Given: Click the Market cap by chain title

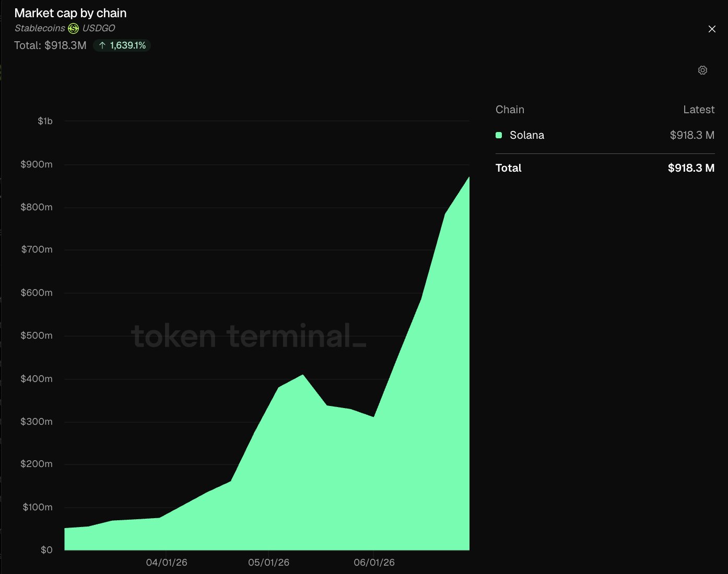Looking at the screenshot, I should click(71, 13).
